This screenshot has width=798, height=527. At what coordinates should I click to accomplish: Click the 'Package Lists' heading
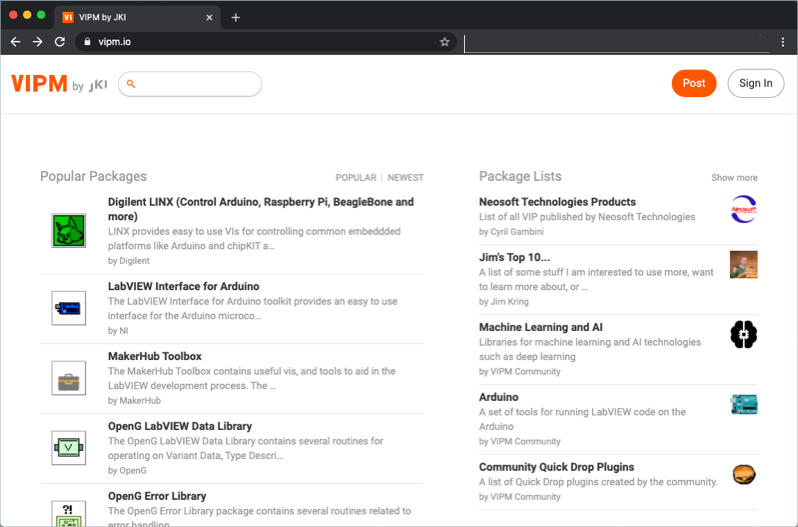click(x=520, y=177)
